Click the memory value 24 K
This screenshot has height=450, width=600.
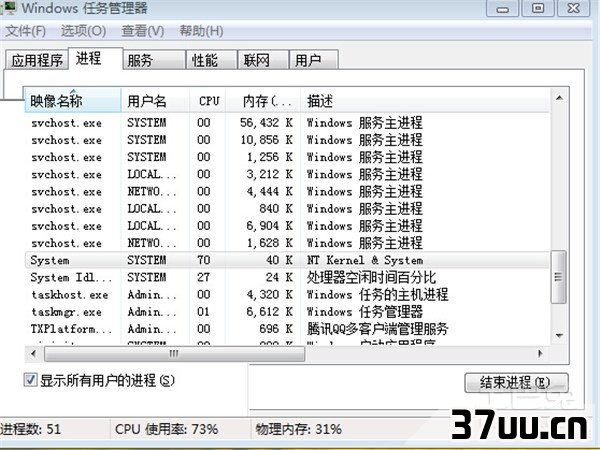click(x=279, y=277)
